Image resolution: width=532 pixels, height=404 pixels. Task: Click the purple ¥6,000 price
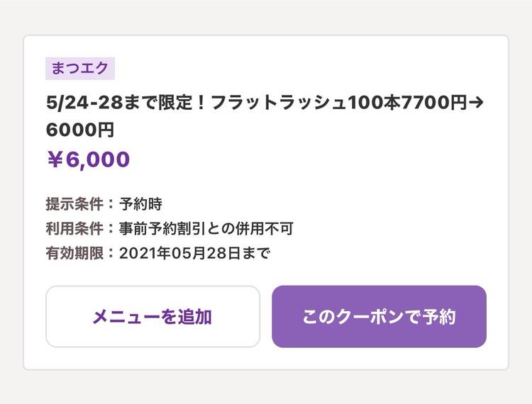click(88, 160)
